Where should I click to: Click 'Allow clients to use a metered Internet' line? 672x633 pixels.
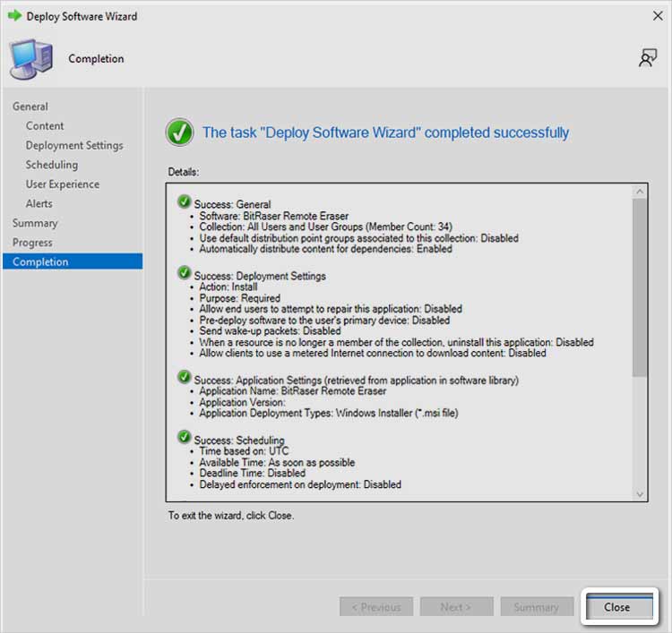373,353
